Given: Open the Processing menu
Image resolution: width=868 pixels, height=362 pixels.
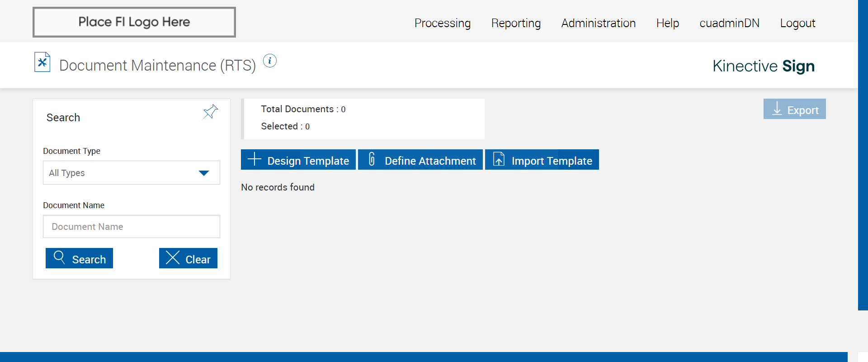Looking at the screenshot, I should (x=442, y=23).
